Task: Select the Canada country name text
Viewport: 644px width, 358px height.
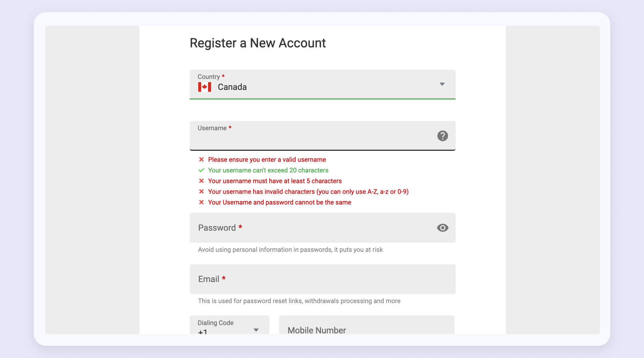Action: tap(232, 87)
